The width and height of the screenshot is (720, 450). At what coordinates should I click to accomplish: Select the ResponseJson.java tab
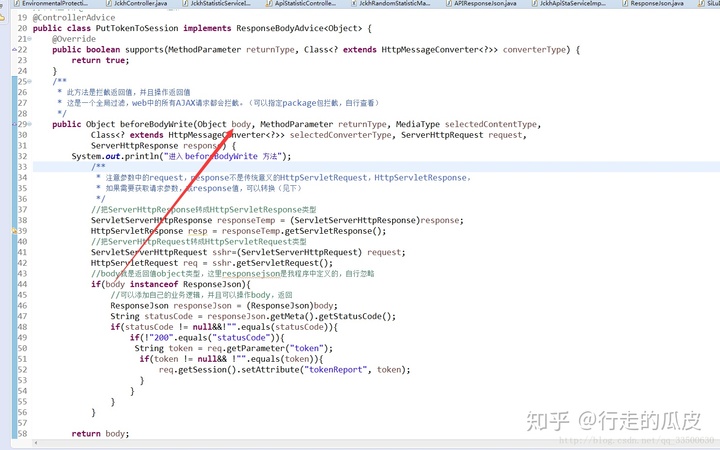click(x=657, y=3)
